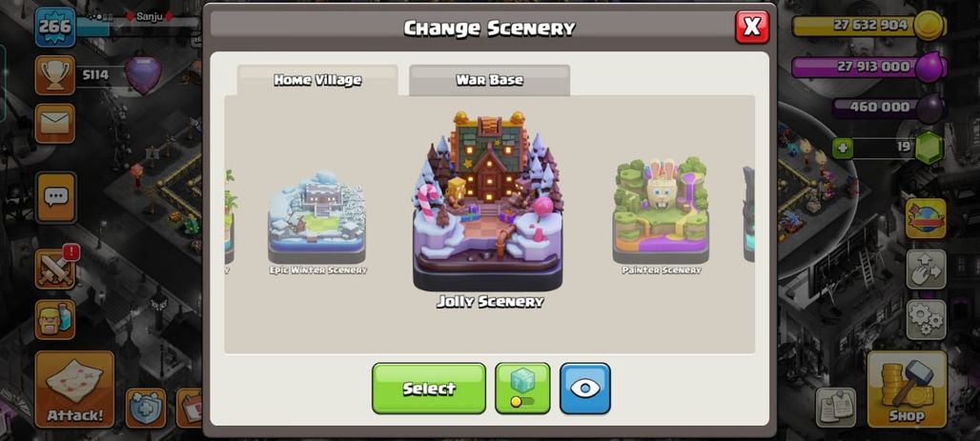
Task: Open the Shop button
Action: coord(907,390)
